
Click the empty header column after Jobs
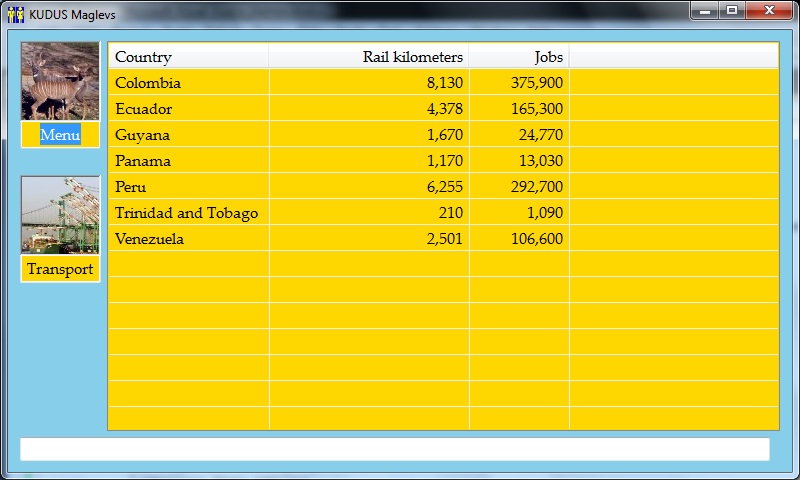[x=673, y=57]
